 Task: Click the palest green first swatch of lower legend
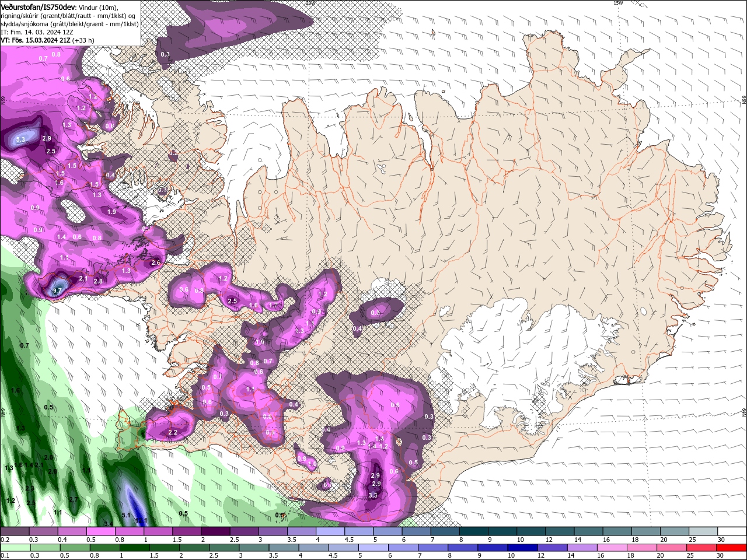[15, 548]
